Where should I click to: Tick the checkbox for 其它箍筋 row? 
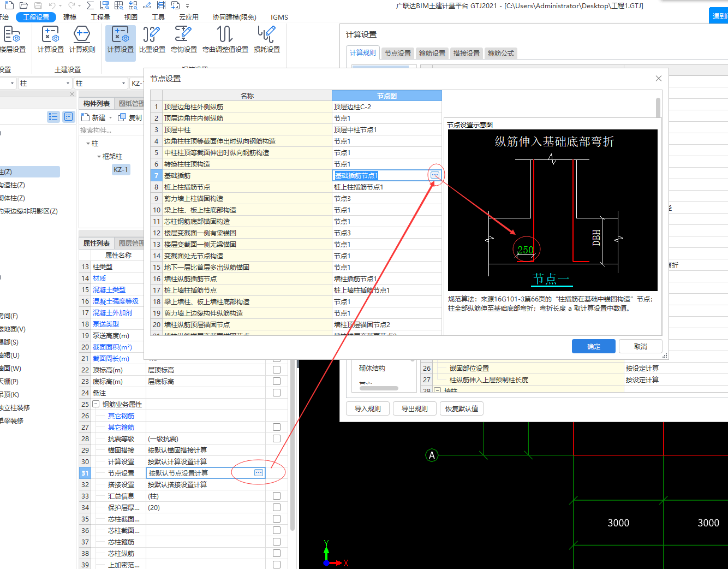click(277, 427)
